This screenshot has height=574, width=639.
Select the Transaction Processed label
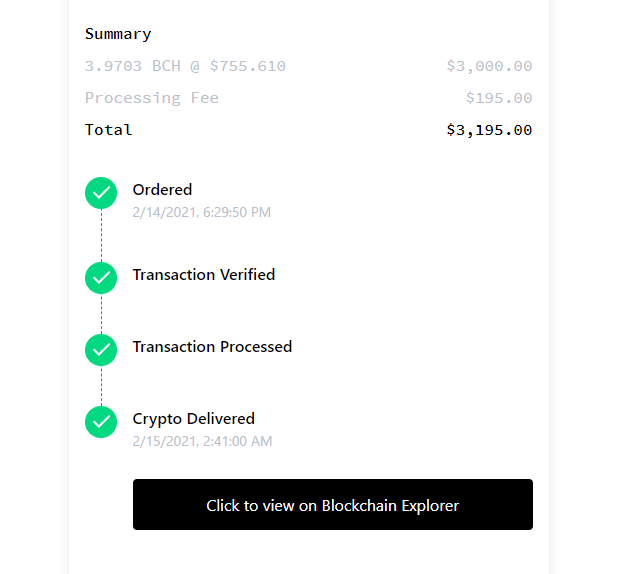212,347
